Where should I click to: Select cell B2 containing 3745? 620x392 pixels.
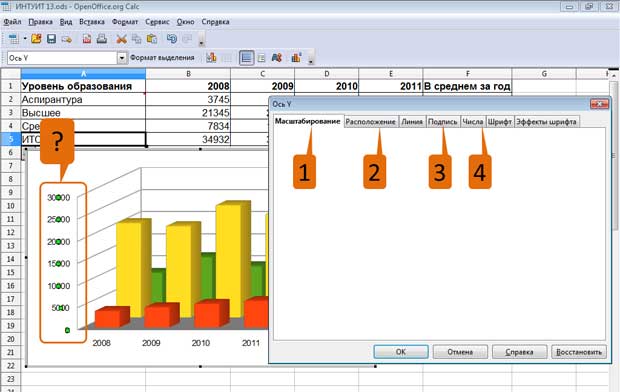click(188, 99)
